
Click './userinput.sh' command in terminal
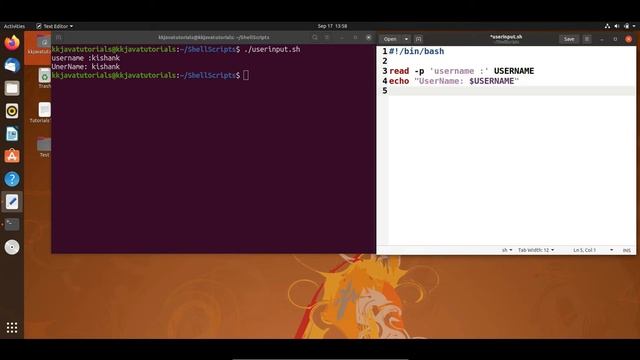(272, 49)
